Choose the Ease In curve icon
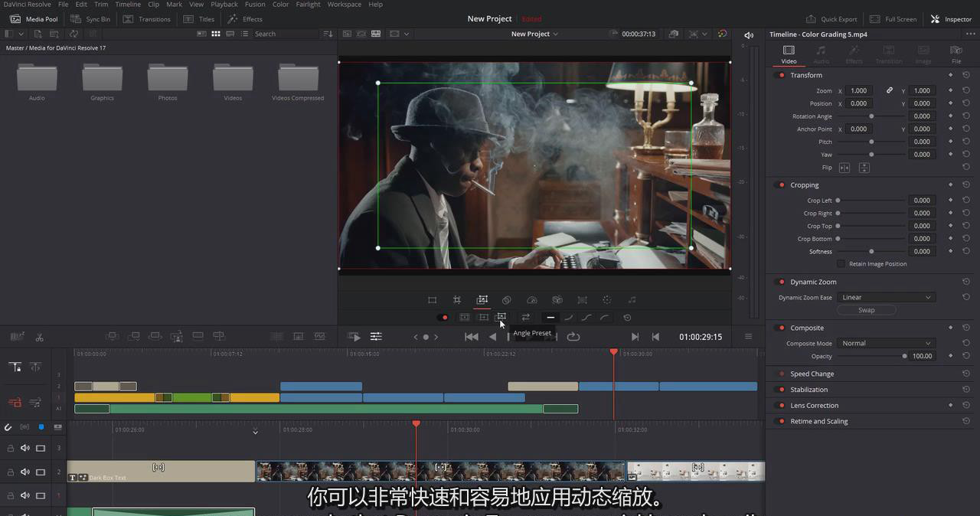The image size is (980, 516). (569, 318)
